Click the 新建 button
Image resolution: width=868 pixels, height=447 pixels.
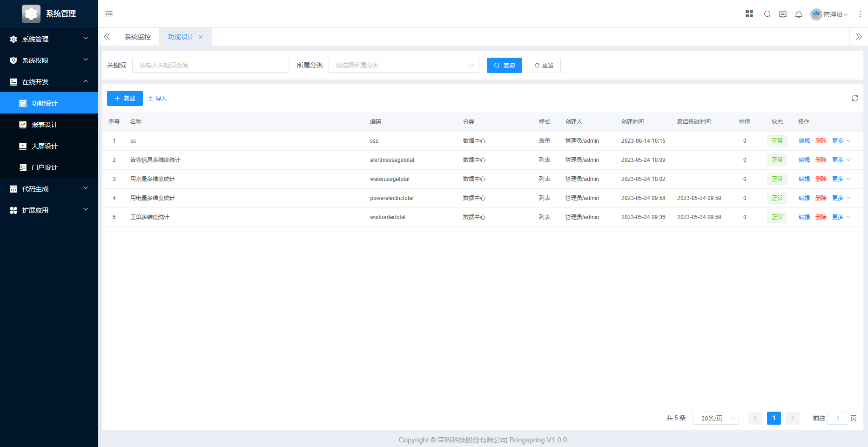click(125, 98)
